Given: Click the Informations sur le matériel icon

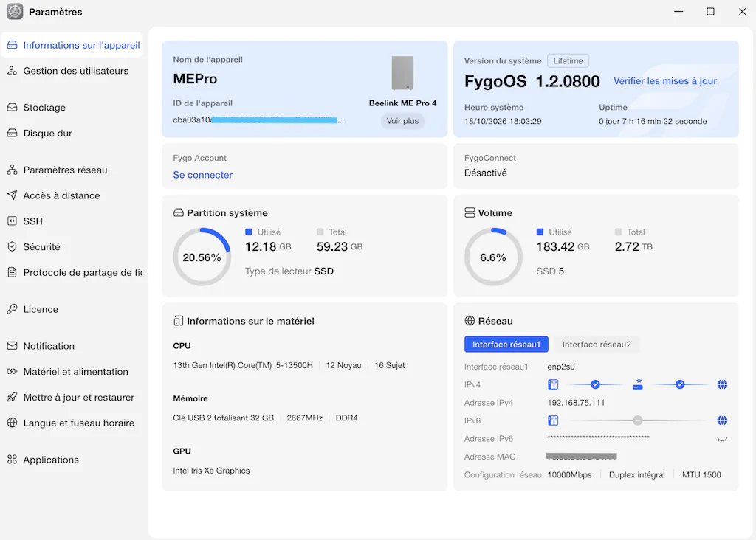Looking at the screenshot, I should pos(179,321).
